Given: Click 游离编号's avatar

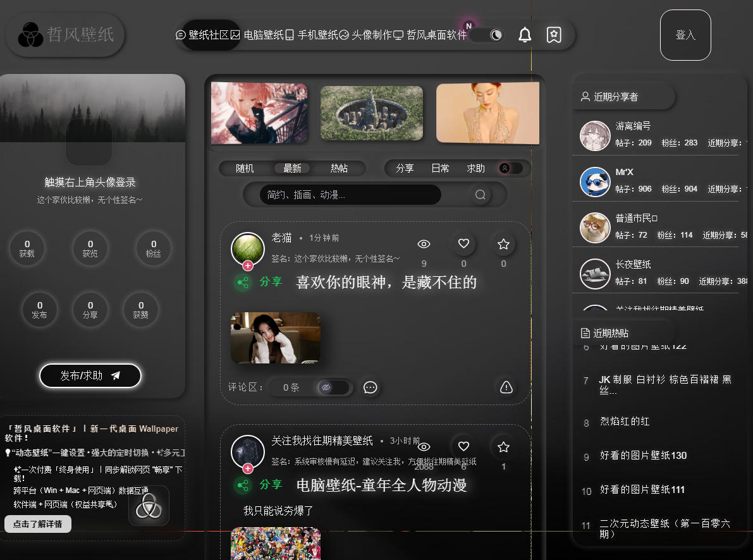Looking at the screenshot, I should pyautogui.click(x=594, y=136).
